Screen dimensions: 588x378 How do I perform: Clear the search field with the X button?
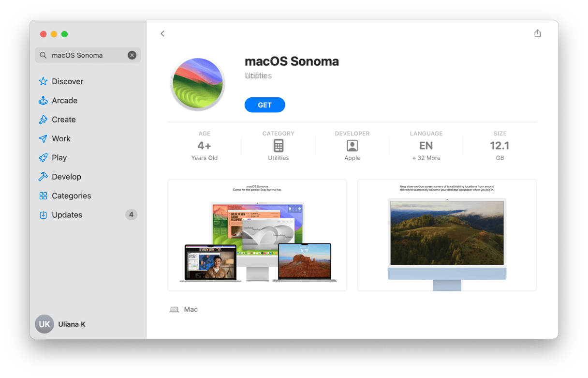132,55
